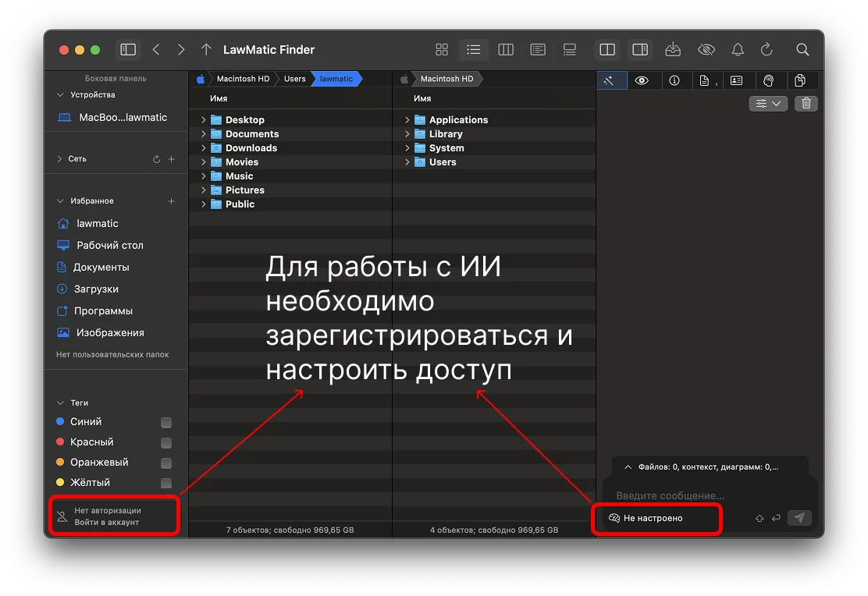This screenshot has width=868, height=596.
Task: Open the preview eye tab
Action: point(642,81)
